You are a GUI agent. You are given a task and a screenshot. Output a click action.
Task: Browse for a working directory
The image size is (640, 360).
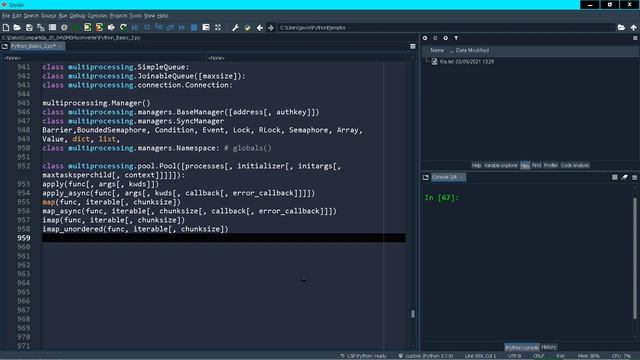(621, 27)
